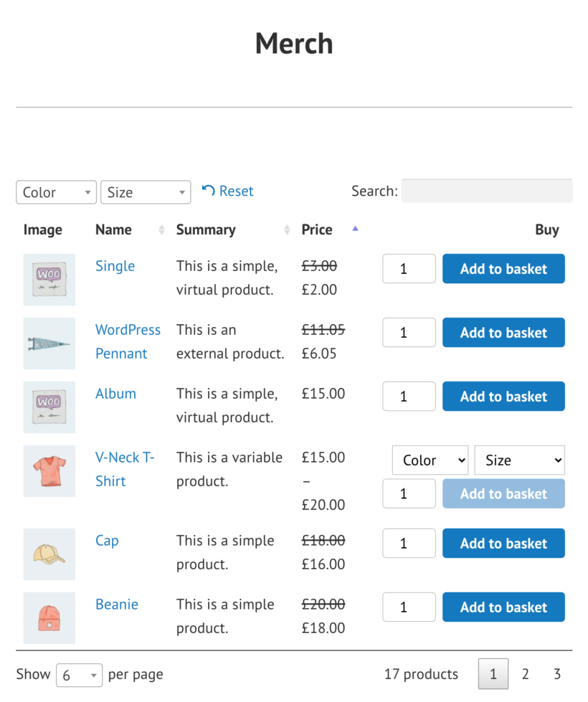
Task: Open the Cap product link
Action: click(x=107, y=541)
